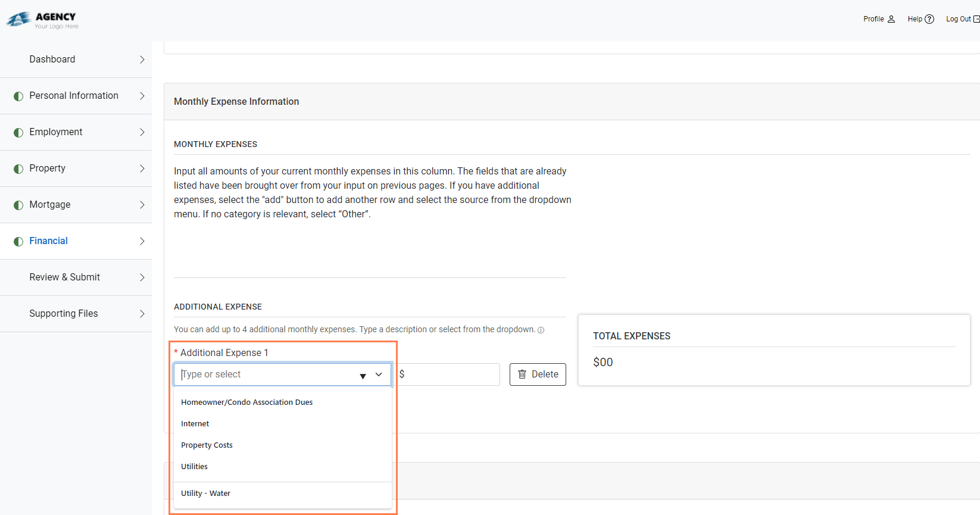The width and height of the screenshot is (980, 515).
Task: Select Property Costs option
Action: (x=207, y=445)
